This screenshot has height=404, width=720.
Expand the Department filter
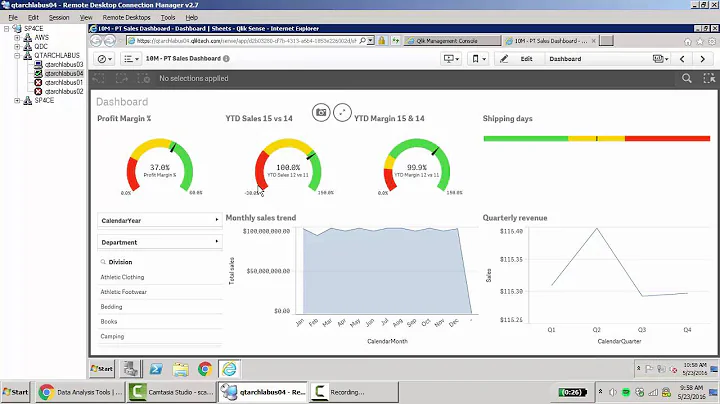pyautogui.click(x=160, y=242)
